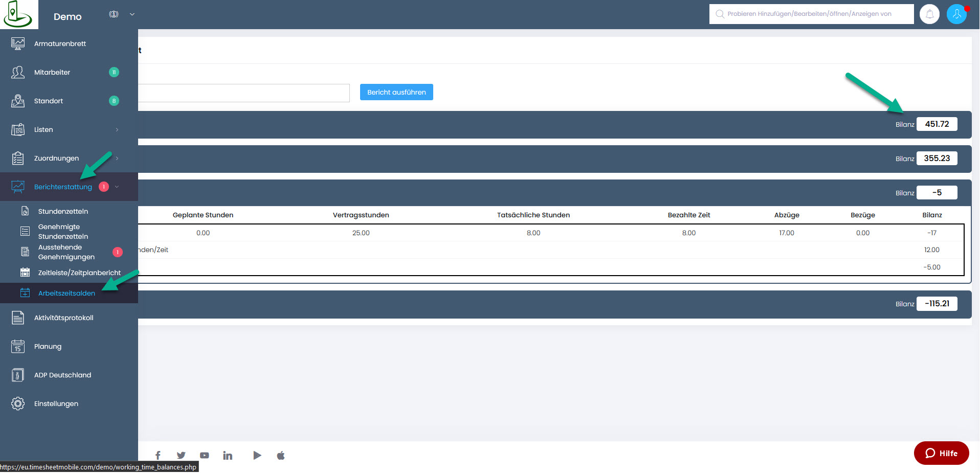Open the user profile avatar
This screenshot has width=980, height=473.
[956, 14]
